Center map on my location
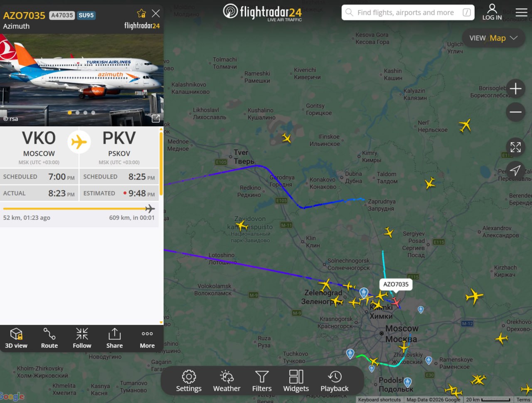The width and height of the screenshot is (532, 403). pyautogui.click(x=515, y=170)
